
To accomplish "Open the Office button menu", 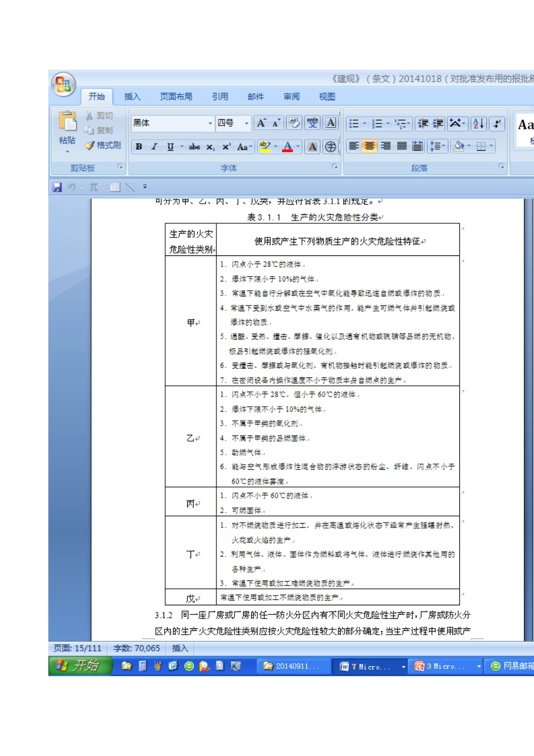I will click(63, 84).
